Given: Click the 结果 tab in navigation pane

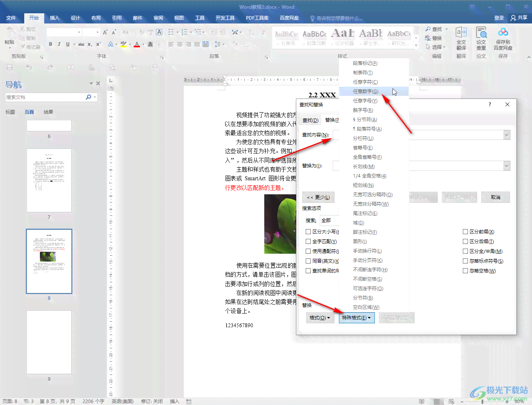Looking at the screenshot, I should pyautogui.click(x=48, y=112).
